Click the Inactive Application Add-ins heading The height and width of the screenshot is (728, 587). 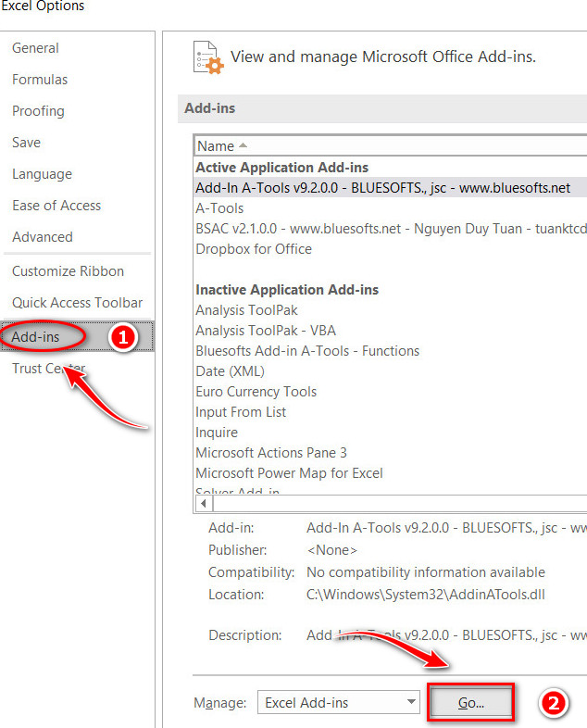[x=287, y=290]
